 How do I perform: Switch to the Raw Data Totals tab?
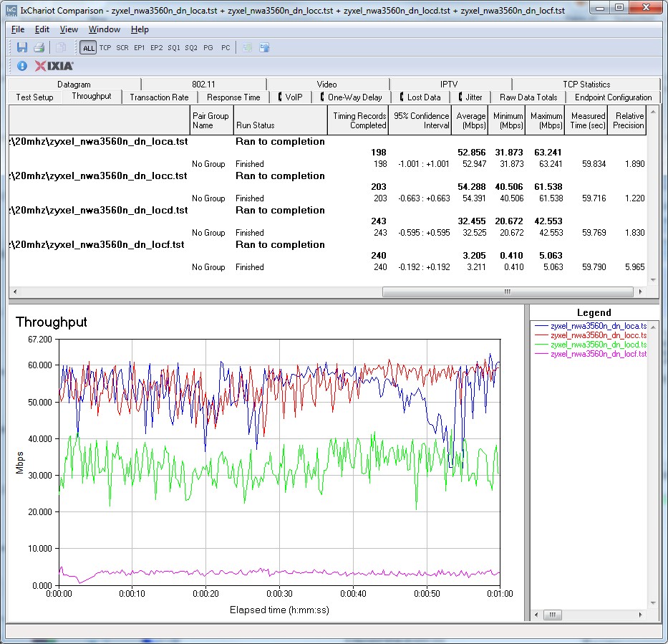point(528,97)
